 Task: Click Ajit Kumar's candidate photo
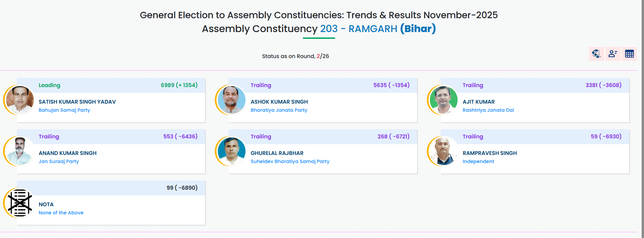443,100
